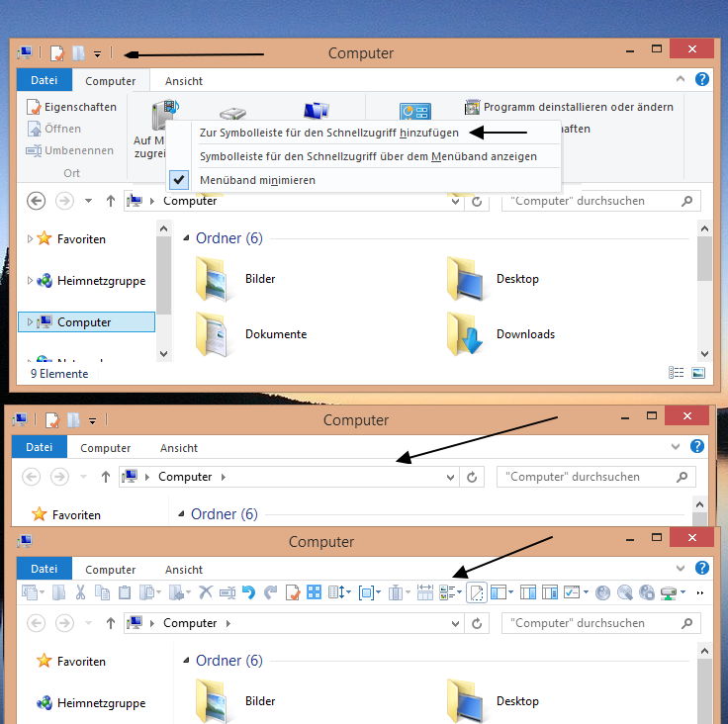Click the highlighted dashed-page selection icon in bottom toolbar
Screen dimensions: 728x724
[477, 592]
